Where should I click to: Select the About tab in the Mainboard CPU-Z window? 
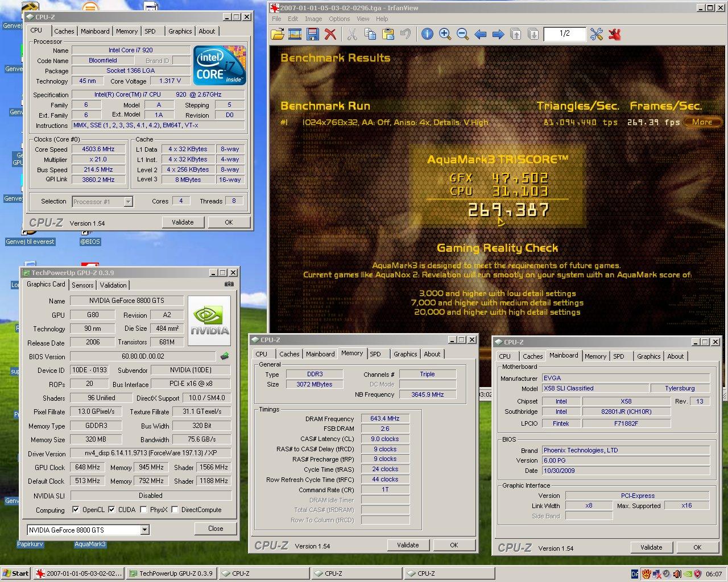click(676, 356)
